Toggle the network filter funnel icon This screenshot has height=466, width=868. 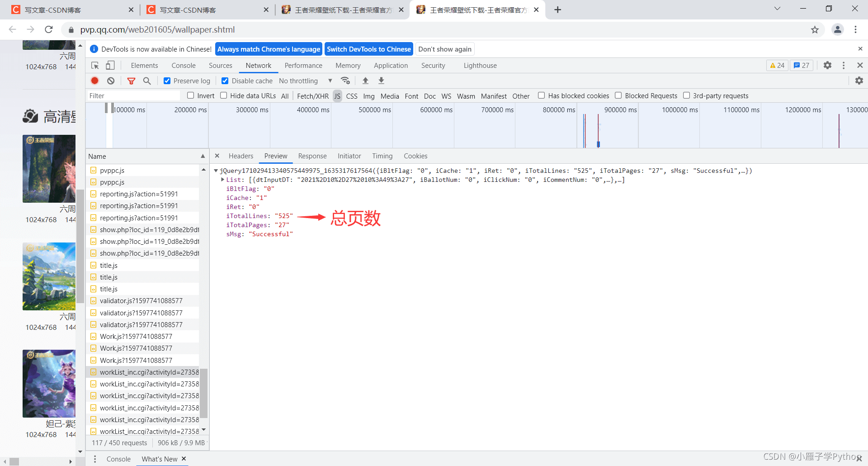131,81
